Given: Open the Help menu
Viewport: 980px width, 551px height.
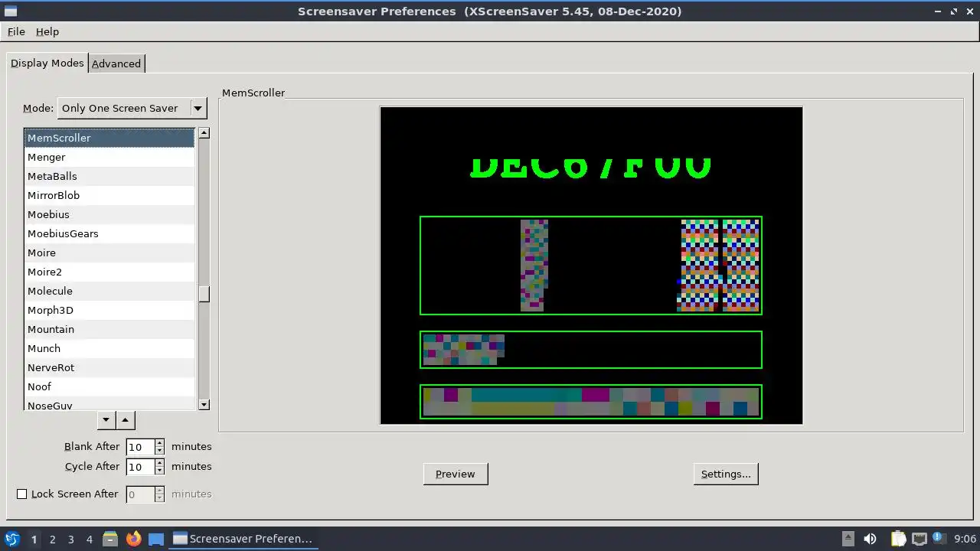Looking at the screenshot, I should [47, 31].
